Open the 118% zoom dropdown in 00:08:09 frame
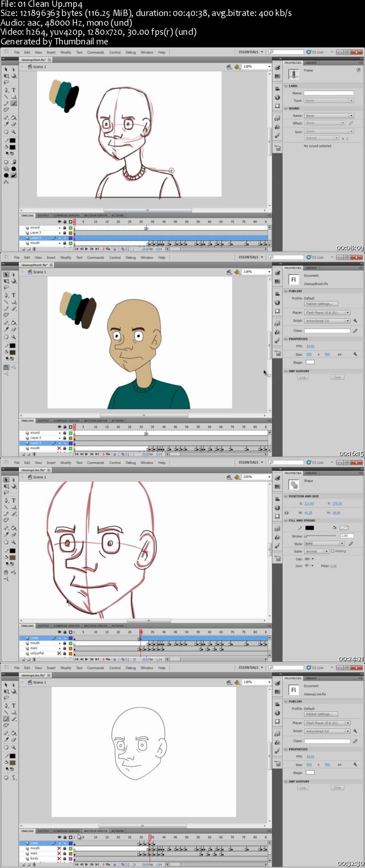365x868 pixels. 268,67
